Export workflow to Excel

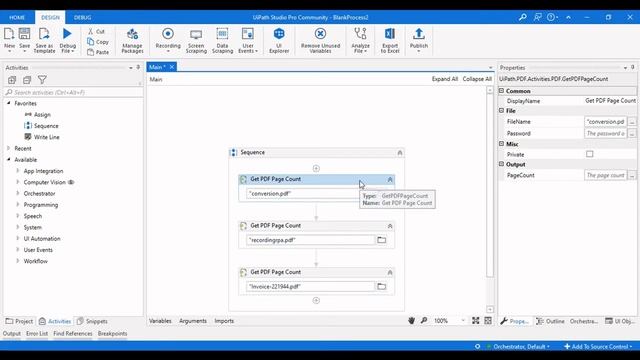pos(390,40)
